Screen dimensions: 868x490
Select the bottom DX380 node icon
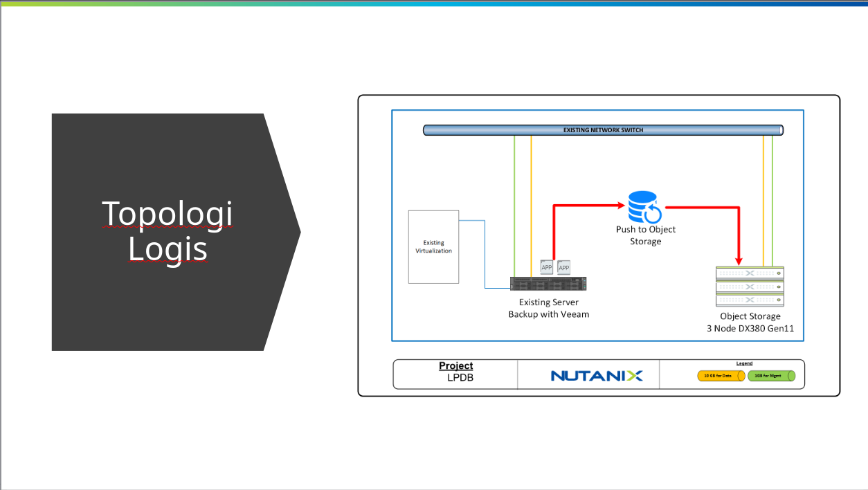click(750, 300)
